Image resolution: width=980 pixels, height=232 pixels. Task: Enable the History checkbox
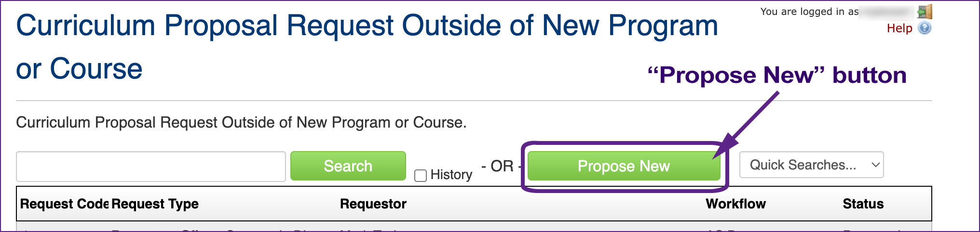click(421, 176)
